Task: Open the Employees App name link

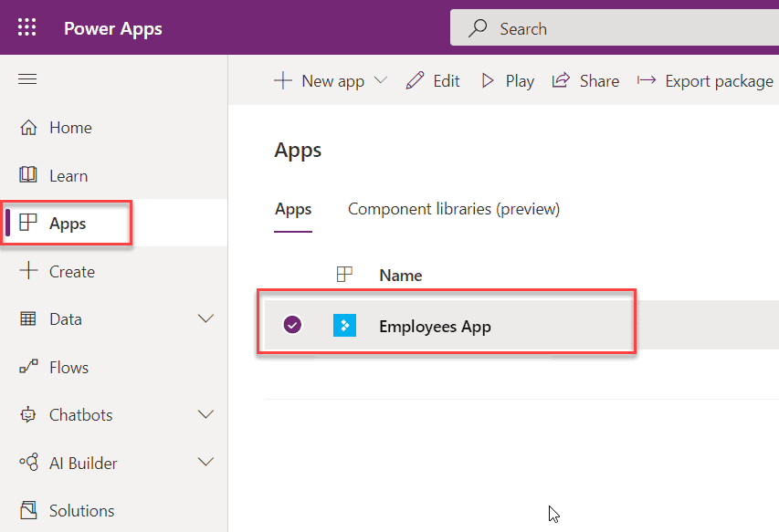Action: click(435, 327)
